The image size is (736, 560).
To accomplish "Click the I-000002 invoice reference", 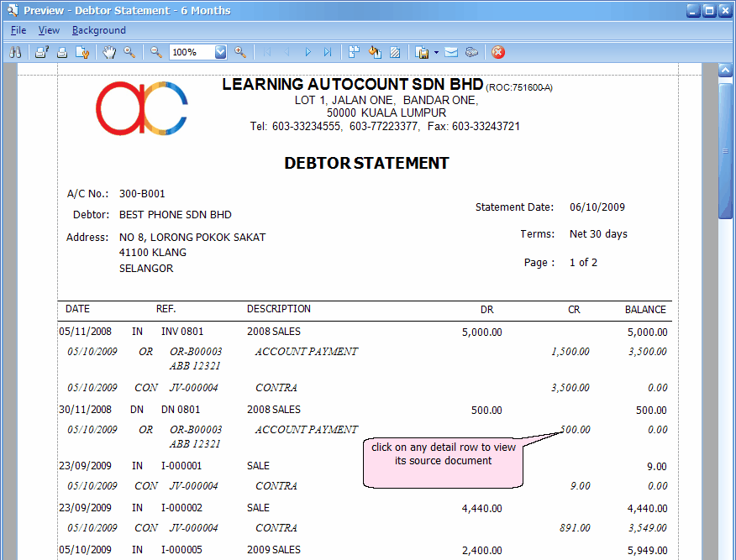I will (x=181, y=507).
